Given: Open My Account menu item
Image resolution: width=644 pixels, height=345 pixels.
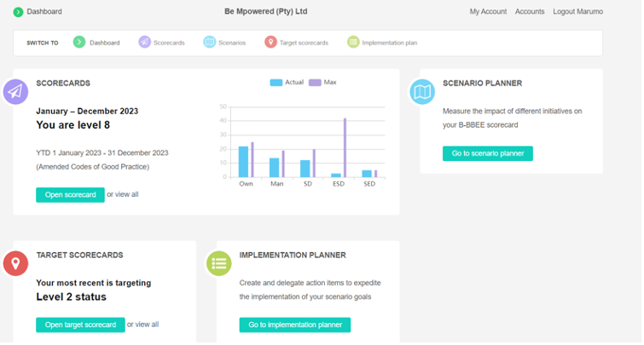Looking at the screenshot, I should pyautogui.click(x=488, y=11).
